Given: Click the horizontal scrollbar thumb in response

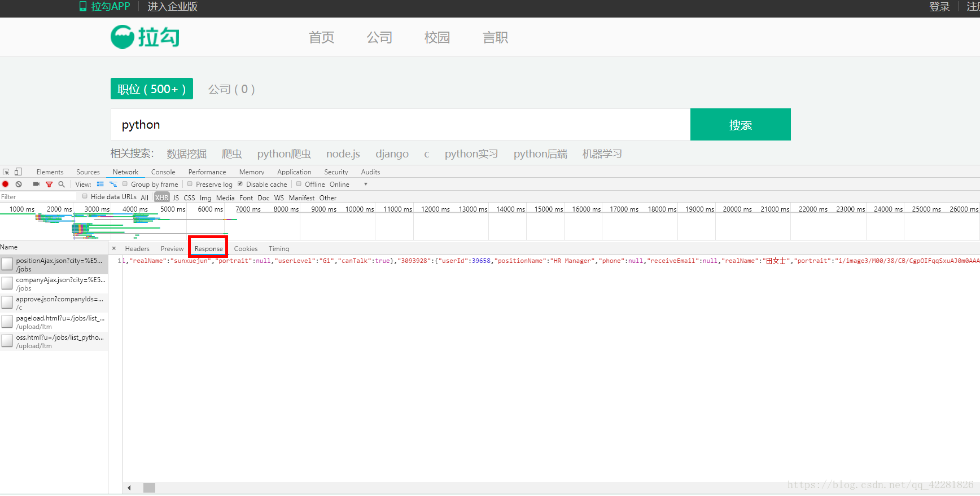Looking at the screenshot, I should click(149, 488).
